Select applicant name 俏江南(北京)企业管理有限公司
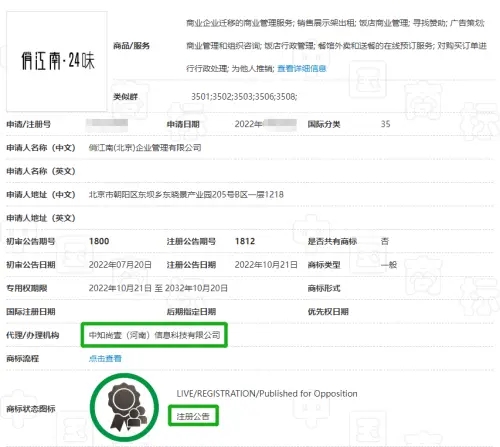 (x=145, y=148)
